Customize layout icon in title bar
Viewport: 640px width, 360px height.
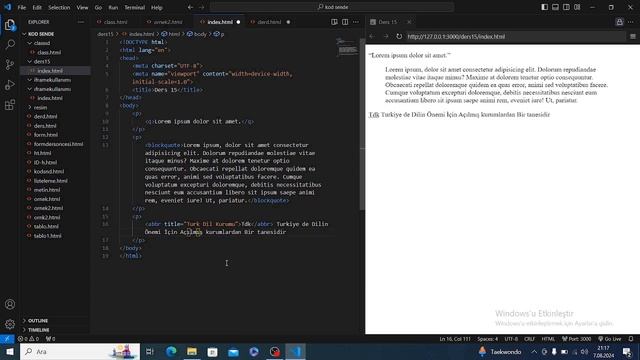click(577, 7)
